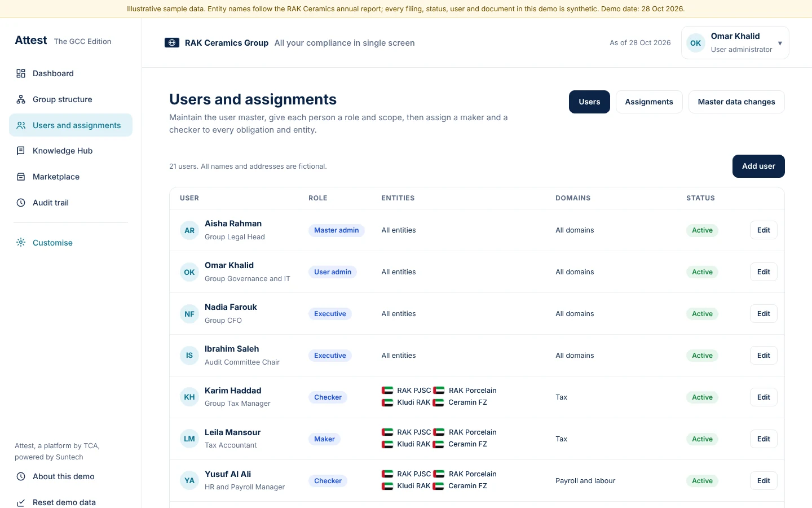Click Karim Haddad's KH avatar

coord(189,397)
